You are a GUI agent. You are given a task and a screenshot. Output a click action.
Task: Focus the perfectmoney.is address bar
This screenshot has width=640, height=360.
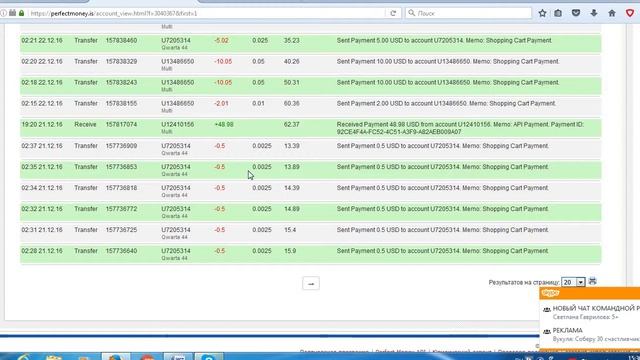pos(206,13)
